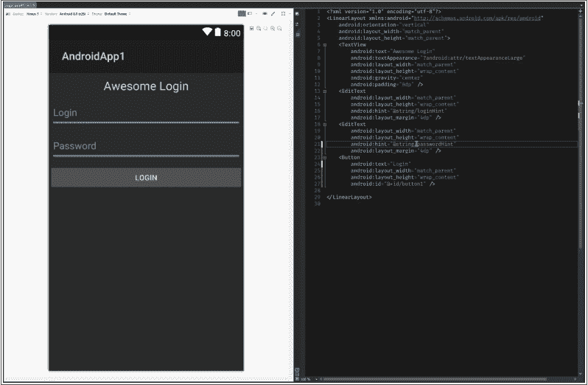
Task: Click the battery icon in the preview status bar
Action: pos(217,32)
